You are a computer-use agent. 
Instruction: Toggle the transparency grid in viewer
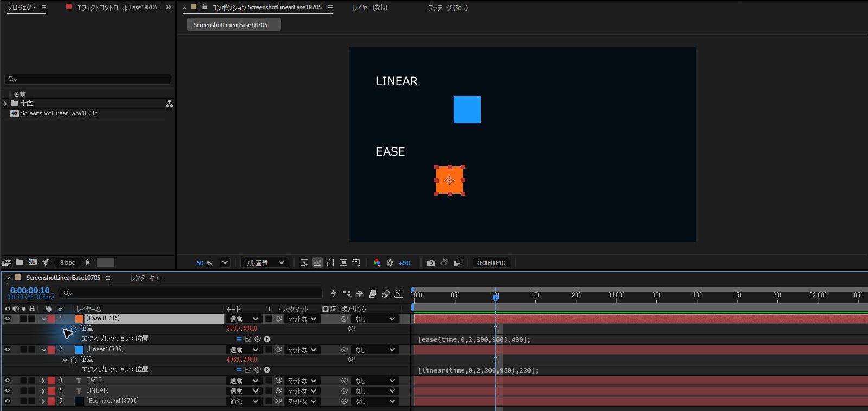[317, 263]
